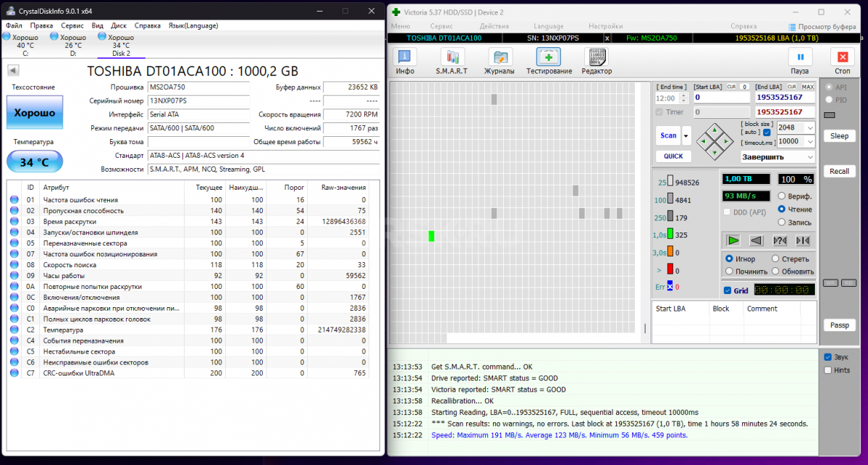Screen dimensions: 868x465
Task: Click the red slow block color indicator
Action: tap(670, 269)
